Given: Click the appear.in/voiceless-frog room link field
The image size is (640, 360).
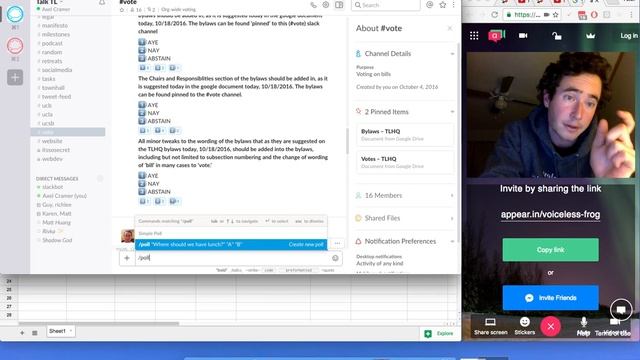Looking at the screenshot, I should (550, 214).
